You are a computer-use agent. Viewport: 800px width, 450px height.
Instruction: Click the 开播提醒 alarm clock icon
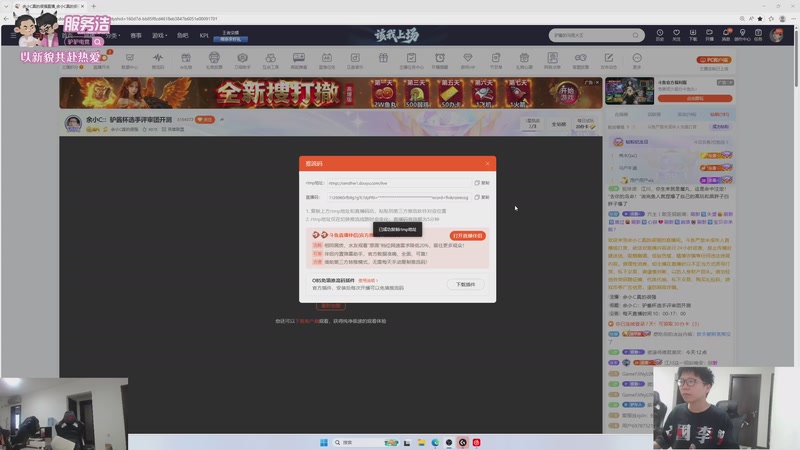(439, 61)
